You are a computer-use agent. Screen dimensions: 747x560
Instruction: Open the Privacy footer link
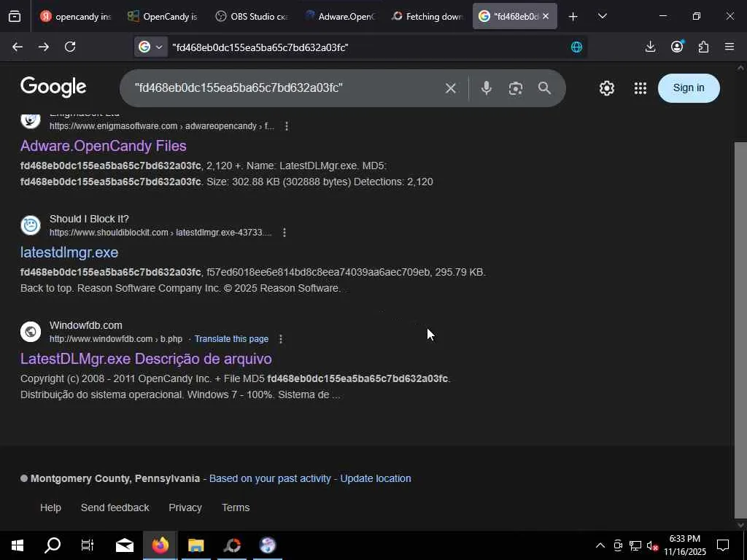point(185,507)
